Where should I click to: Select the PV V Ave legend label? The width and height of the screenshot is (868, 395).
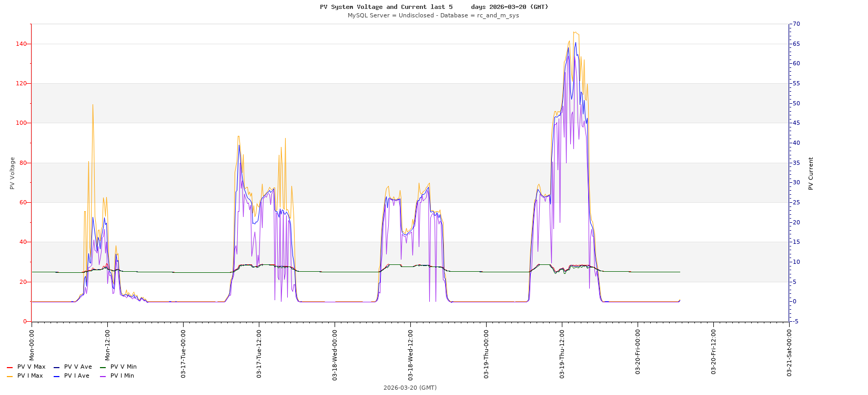[78, 367]
